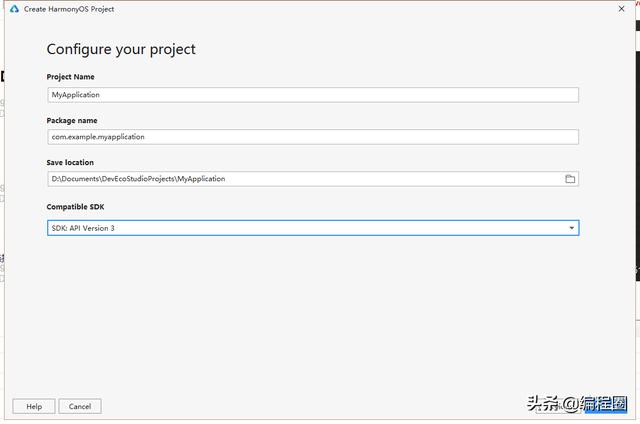The image size is (640, 424).
Task: Open the Compatible SDK dropdown arrow
Action: tap(571, 228)
